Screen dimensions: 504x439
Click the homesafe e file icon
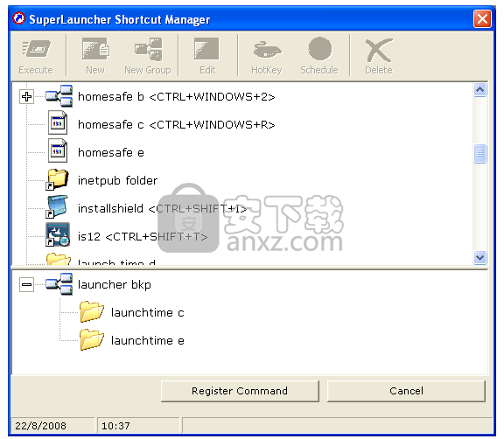[x=58, y=150]
